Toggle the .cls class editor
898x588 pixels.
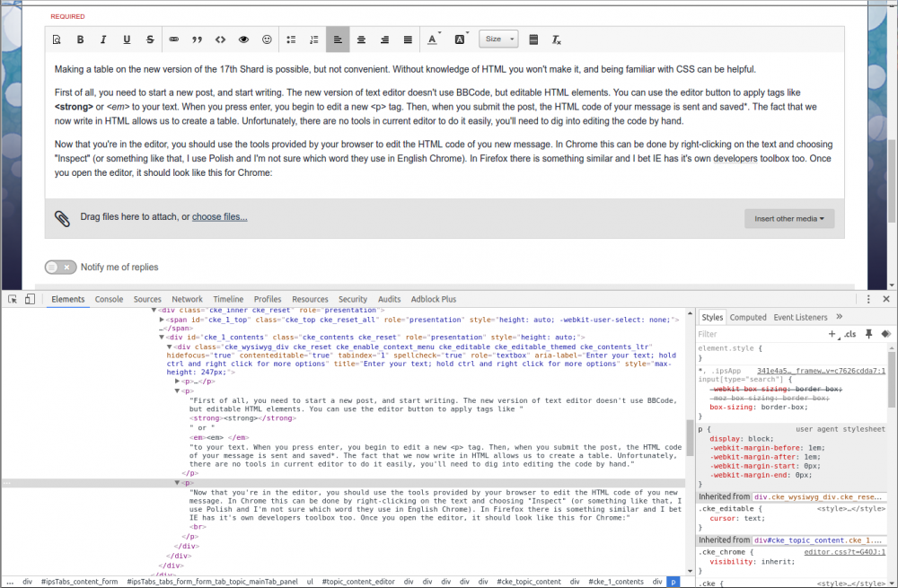pos(850,334)
